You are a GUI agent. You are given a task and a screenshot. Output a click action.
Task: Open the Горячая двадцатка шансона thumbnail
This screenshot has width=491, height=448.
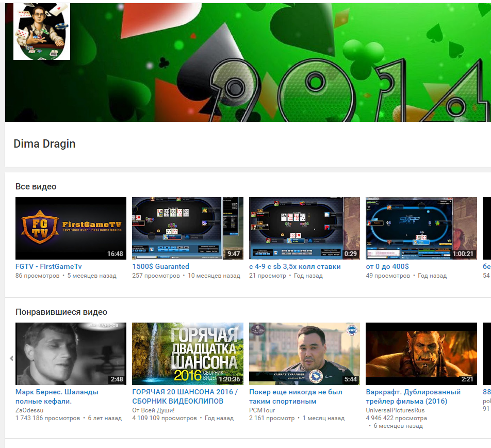click(188, 354)
